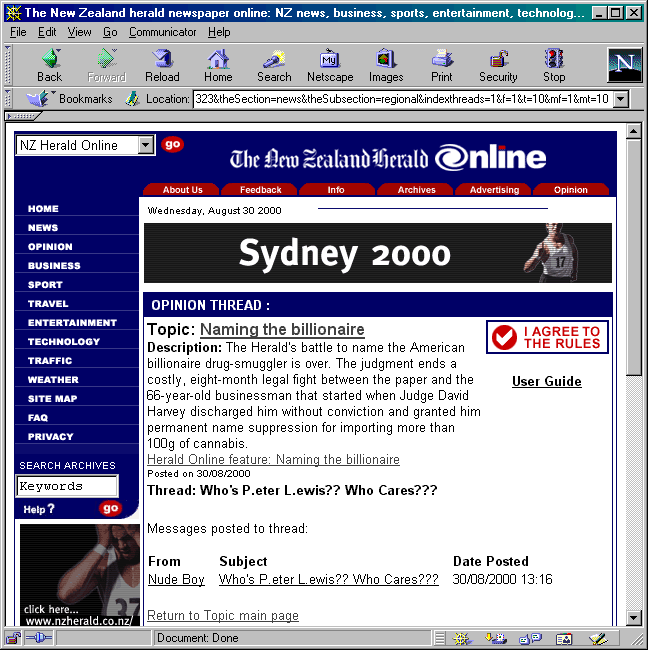This screenshot has width=648, height=650.
Task: Open the Communicator menu
Action: [x=162, y=32]
